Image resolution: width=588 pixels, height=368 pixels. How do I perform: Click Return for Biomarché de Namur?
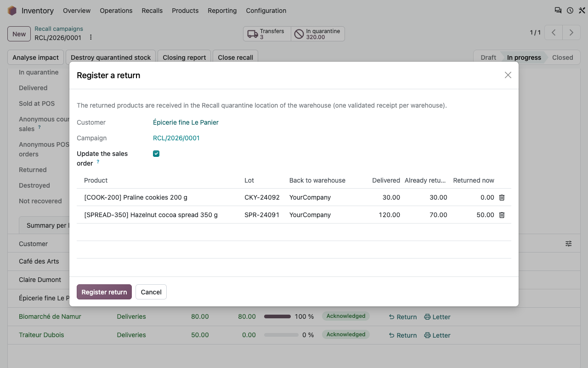tap(403, 317)
